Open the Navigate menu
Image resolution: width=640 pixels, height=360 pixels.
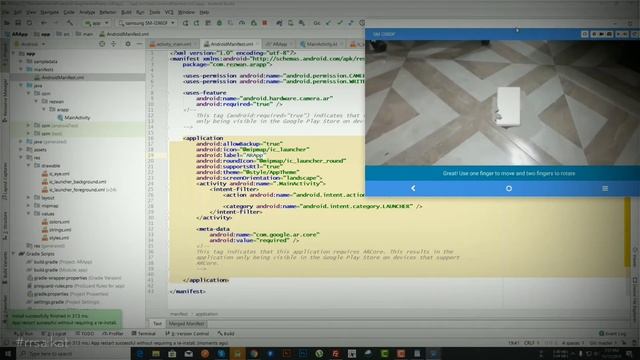[x=49, y=12]
